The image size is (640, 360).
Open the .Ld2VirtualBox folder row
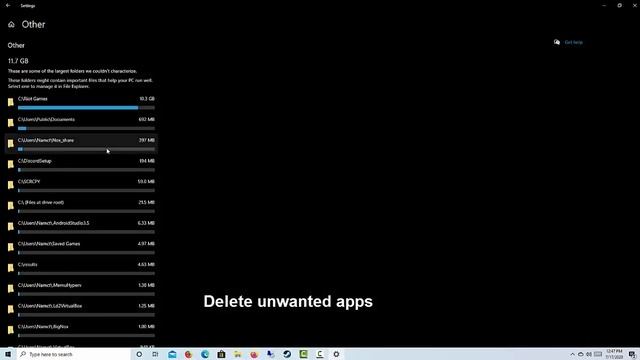click(81, 310)
